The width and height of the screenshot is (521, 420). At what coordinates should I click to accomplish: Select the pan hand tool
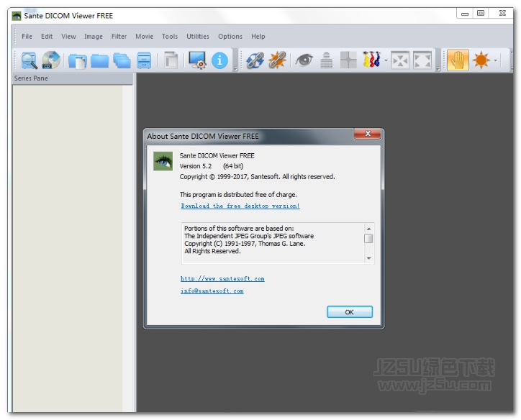coord(458,60)
